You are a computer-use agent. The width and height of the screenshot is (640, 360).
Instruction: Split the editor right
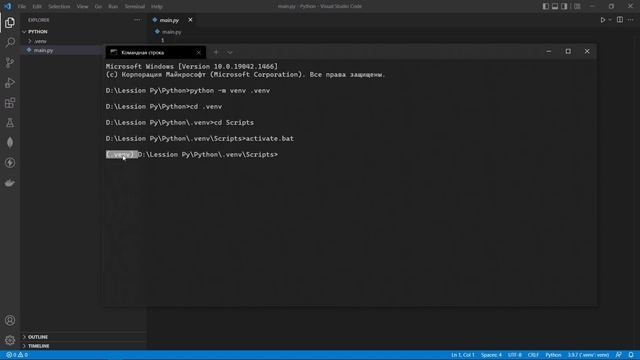(620, 20)
